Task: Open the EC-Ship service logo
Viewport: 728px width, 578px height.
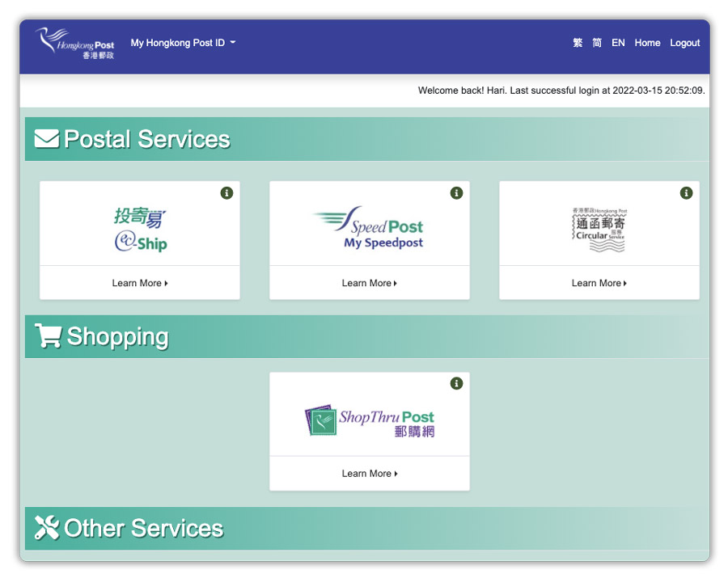Action: tap(140, 230)
